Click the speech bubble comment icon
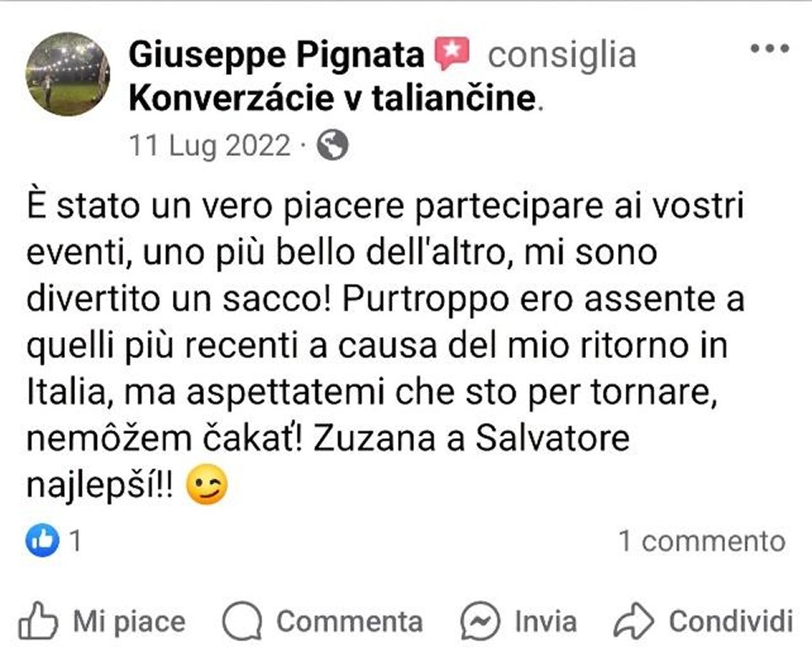Image resolution: width=812 pixels, height=669 pixels. 242,621
